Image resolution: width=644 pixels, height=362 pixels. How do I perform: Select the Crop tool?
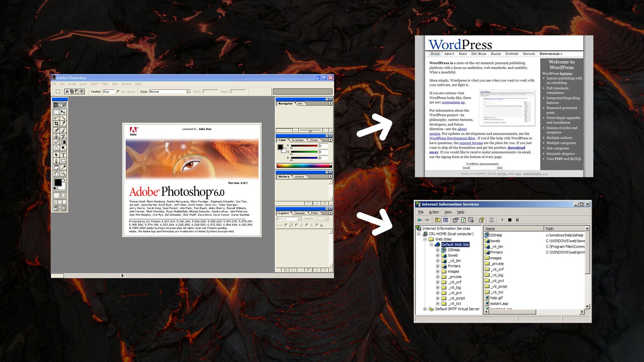[x=57, y=124]
